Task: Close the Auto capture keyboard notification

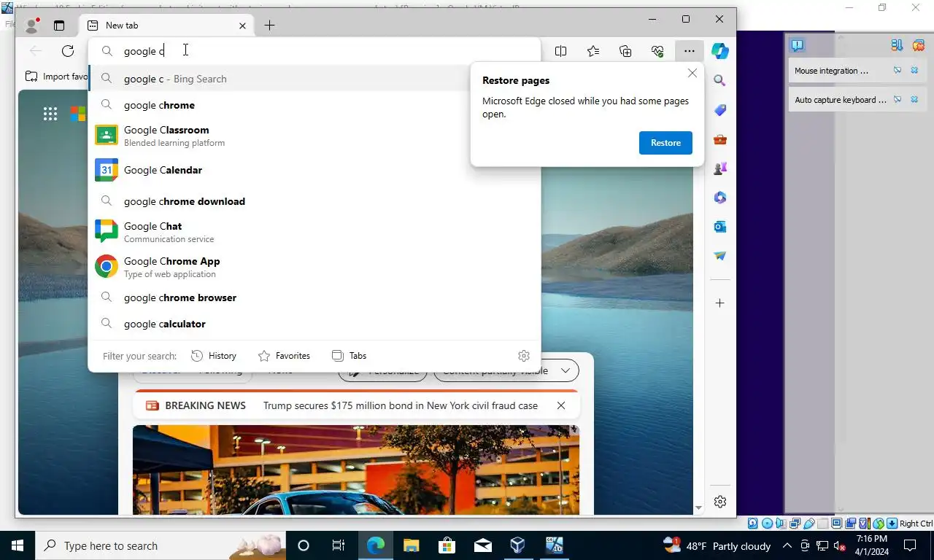Action: click(914, 100)
